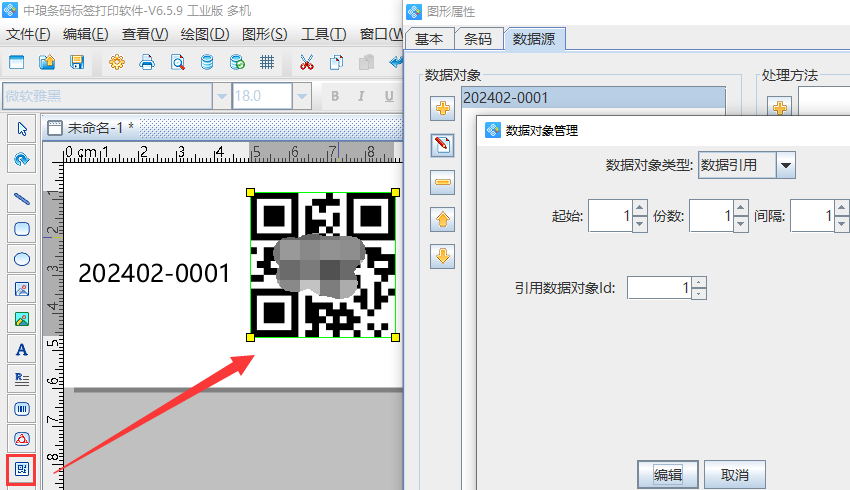
Task: Click the edit data object pencil icon
Action: [443, 145]
